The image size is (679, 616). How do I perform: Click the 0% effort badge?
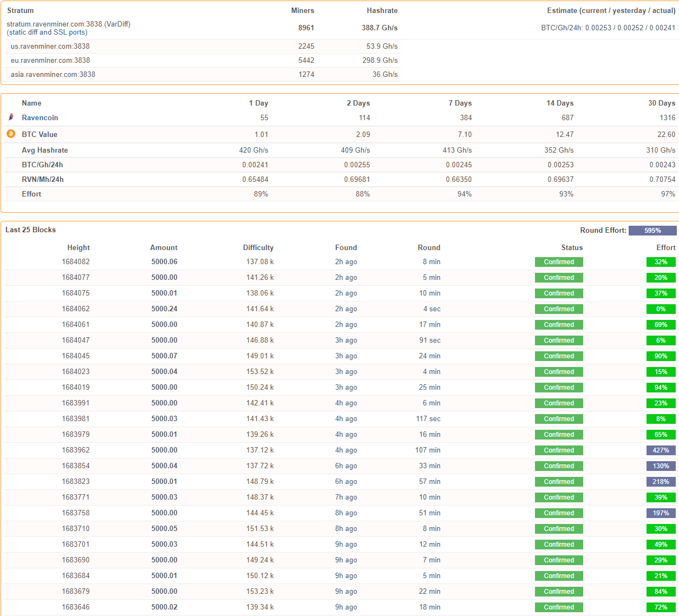(x=661, y=309)
